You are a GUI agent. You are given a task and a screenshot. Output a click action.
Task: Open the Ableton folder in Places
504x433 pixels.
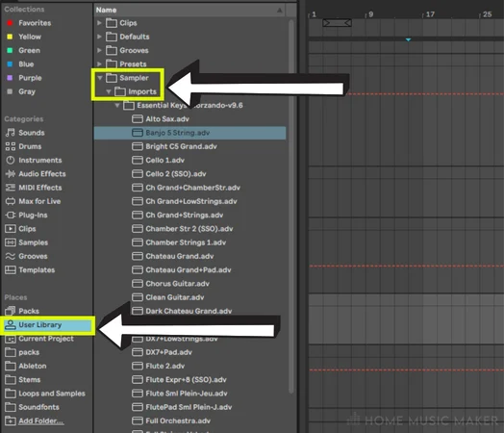(x=26, y=367)
